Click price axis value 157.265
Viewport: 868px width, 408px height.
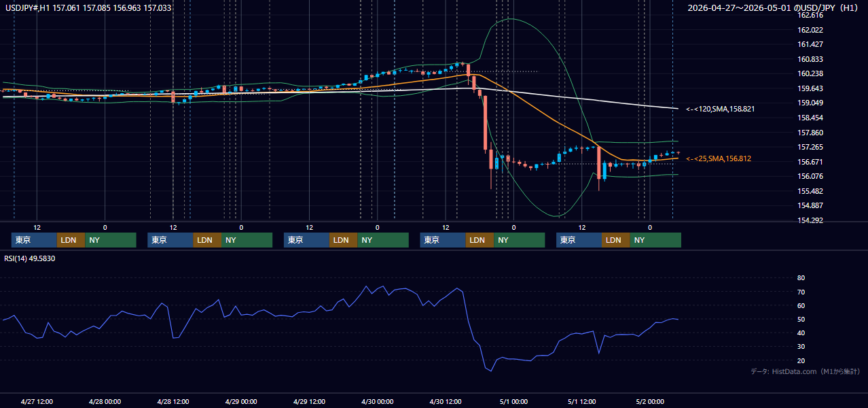click(x=810, y=147)
